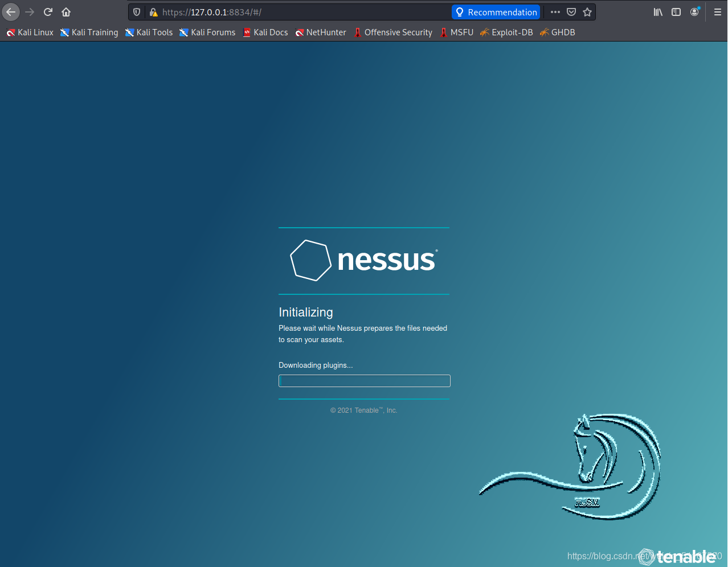Image resolution: width=728 pixels, height=567 pixels.
Task: Click the Nessus hexagon logo
Action: [x=311, y=260]
